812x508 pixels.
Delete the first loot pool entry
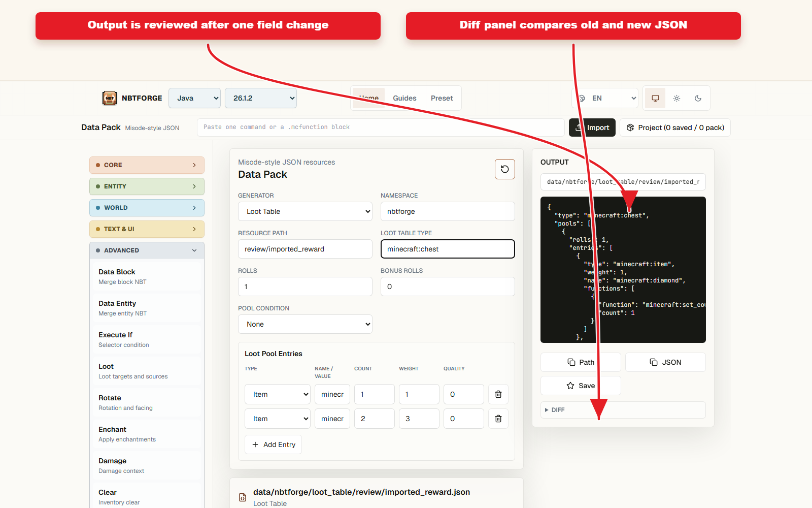coord(498,394)
